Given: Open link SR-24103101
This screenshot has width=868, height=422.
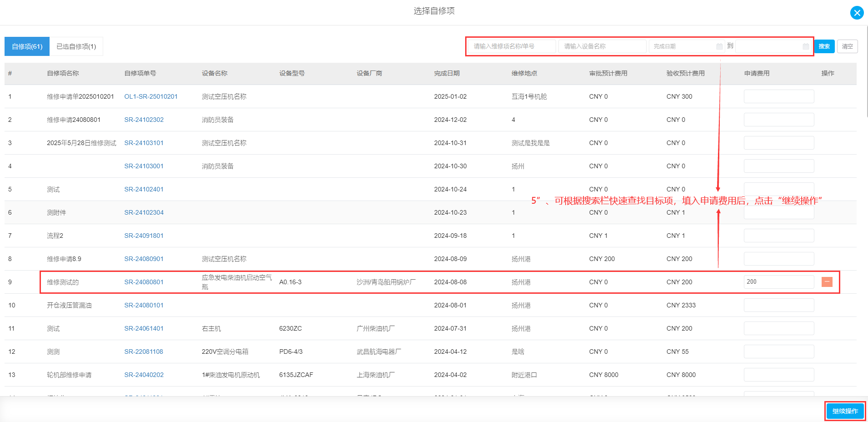Looking at the screenshot, I should click(x=144, y=143).
